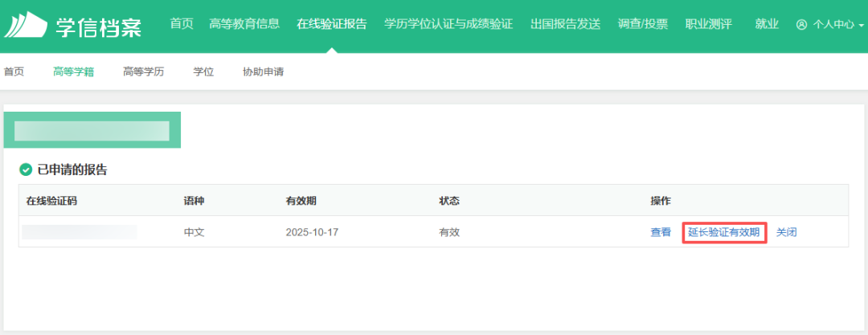Select 在线验证报告 in the top navigation
This screenshot has height=335, width=868.
[x=331, y=24]
